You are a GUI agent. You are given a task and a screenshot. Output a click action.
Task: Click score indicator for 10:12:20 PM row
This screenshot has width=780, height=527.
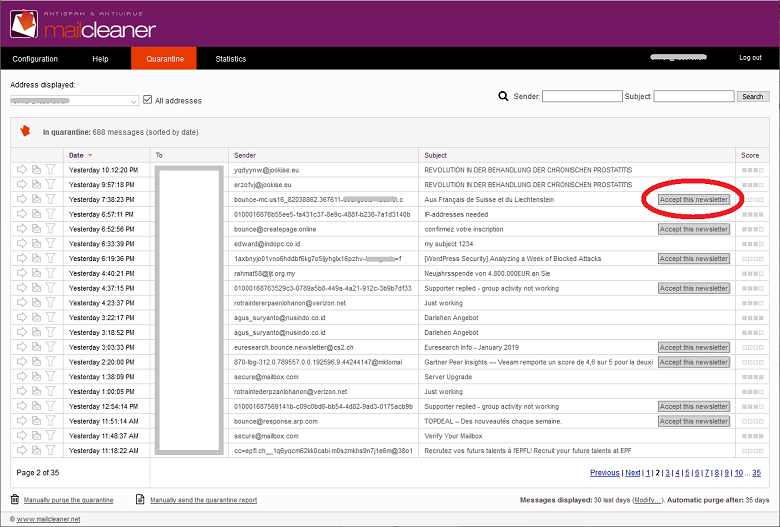pyautogui.click(x=753, y=170)
